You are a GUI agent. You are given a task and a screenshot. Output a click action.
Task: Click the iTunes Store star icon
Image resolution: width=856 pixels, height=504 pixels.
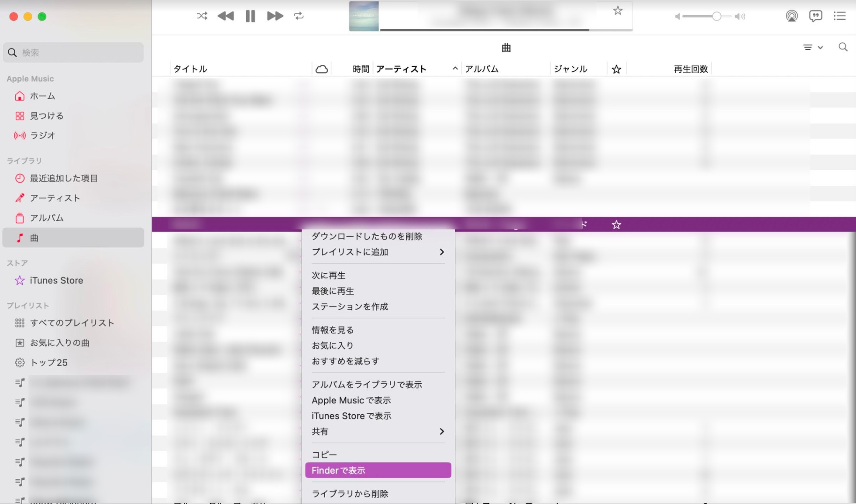20,280
